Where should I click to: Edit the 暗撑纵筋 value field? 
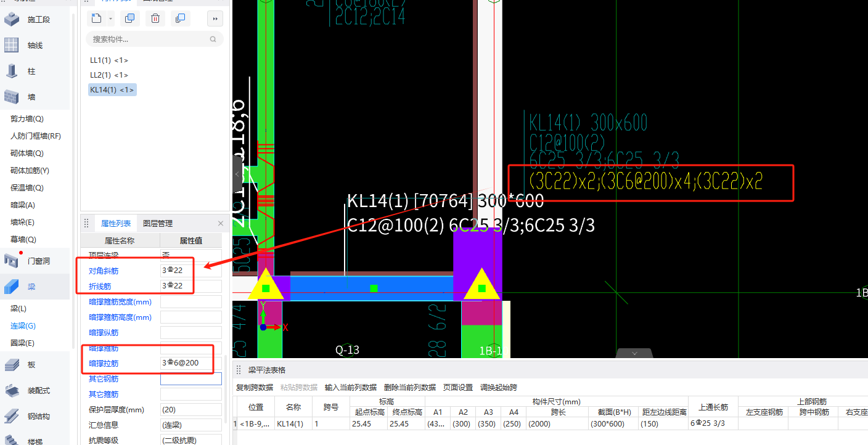pos(191,332)
